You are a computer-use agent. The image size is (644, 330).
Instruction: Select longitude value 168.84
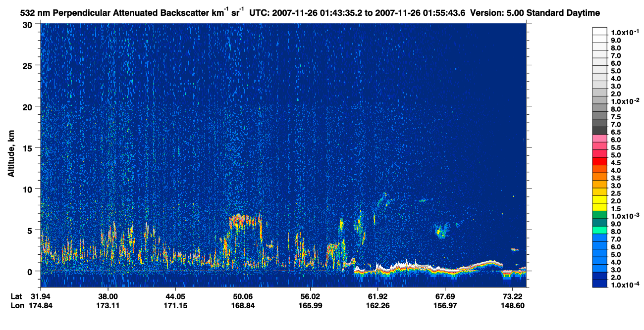coord(242,305)
